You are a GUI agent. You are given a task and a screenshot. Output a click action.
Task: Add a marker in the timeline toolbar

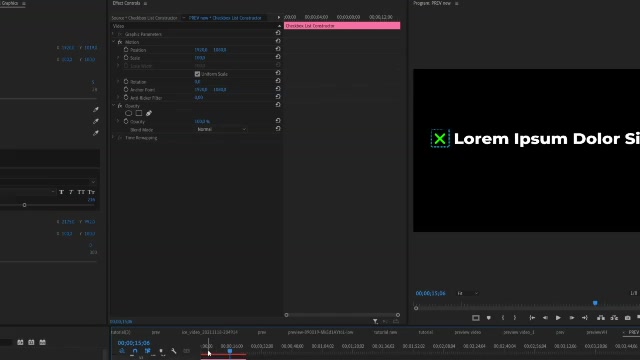pos(161,351)
